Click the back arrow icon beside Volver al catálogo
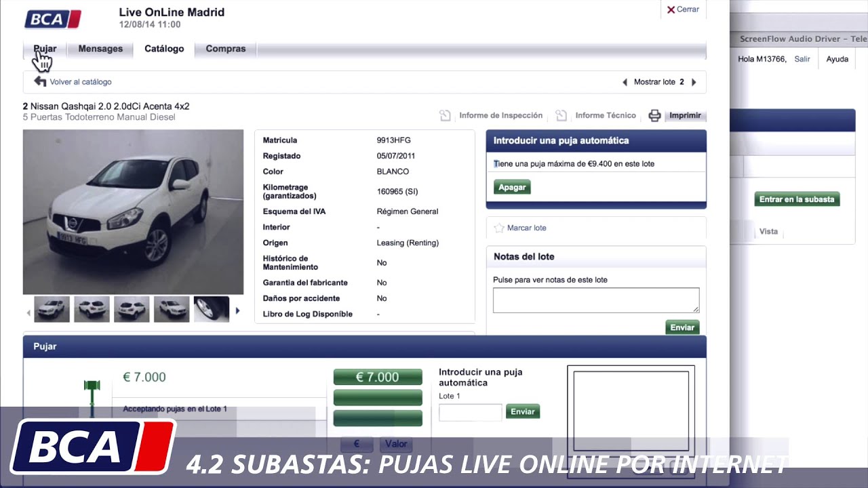 click(x=40, y=81)
